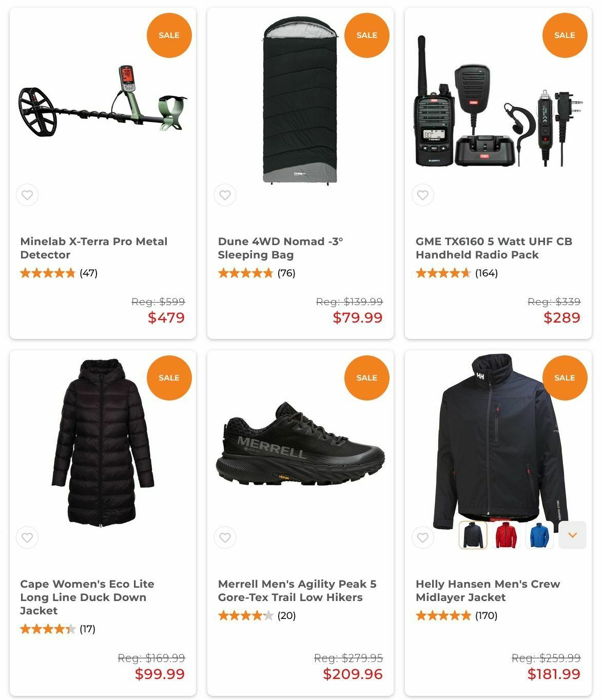
Task: Pick the blue Helly Hansen jacket variant
Action: pyautogui.click(x=539, y=535)
